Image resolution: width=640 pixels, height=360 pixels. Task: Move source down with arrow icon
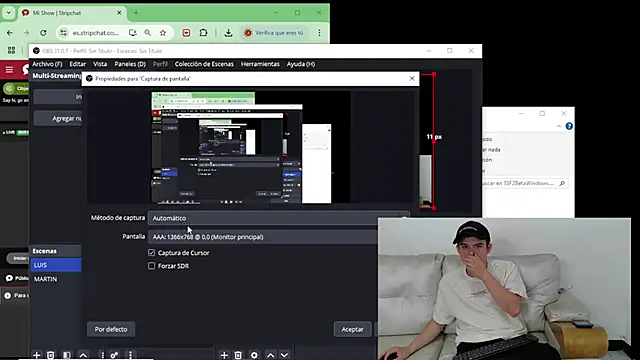click(x=284, y=355)
